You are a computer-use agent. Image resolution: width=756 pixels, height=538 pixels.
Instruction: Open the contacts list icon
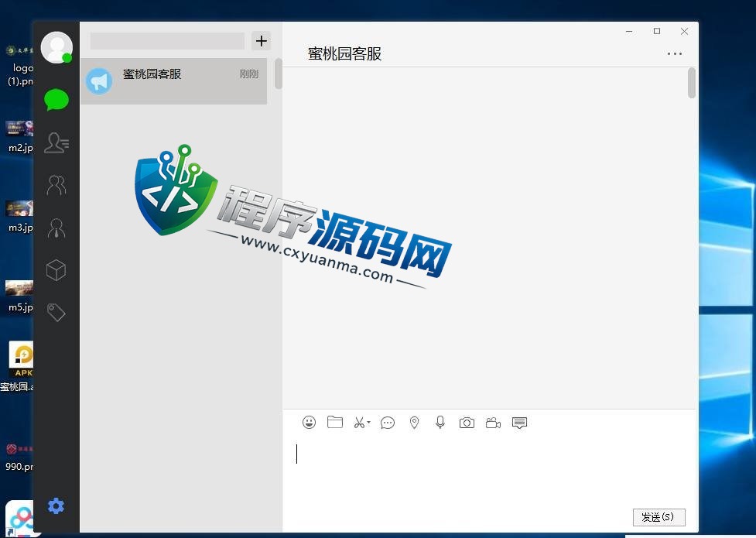pos(56,143)
